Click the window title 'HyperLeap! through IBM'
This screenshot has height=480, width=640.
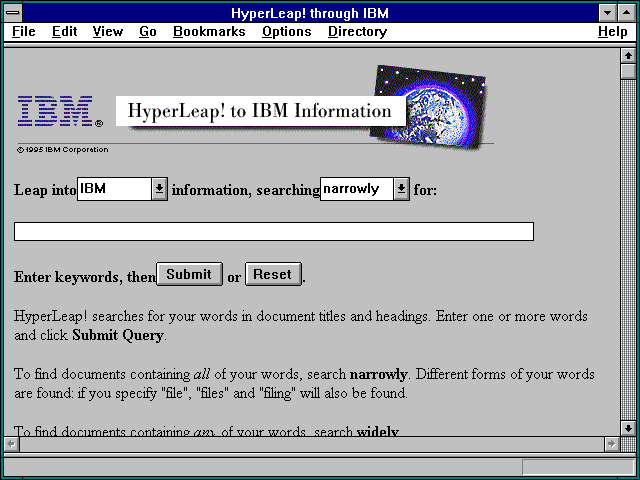tap(310, 13)
